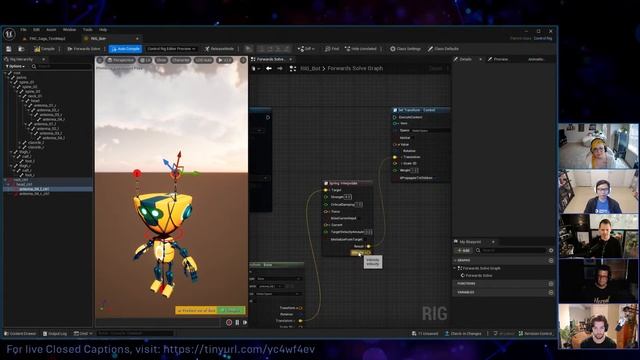640x360 pixels.
Task: Open the Content Drawer from status bar
Action: [x=20, y=333]
